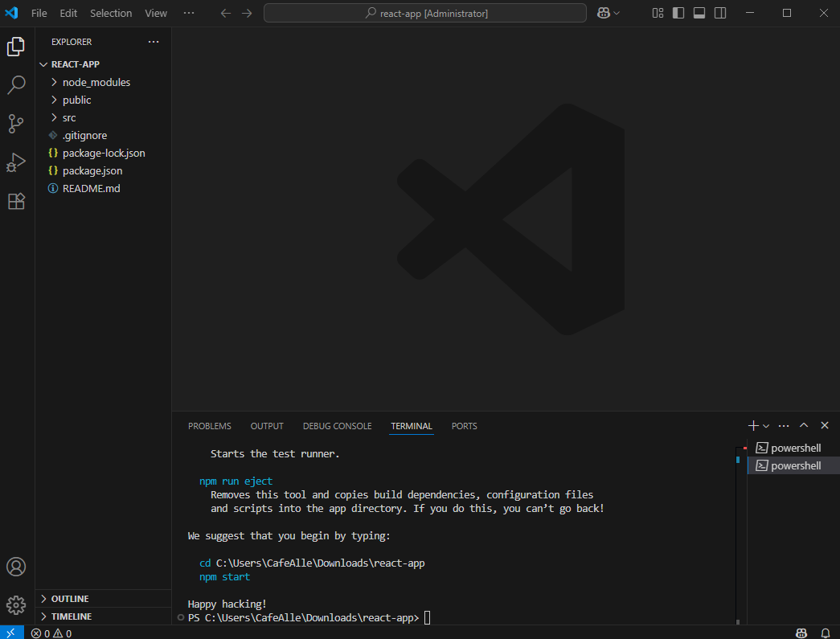The height and width of the screenshot is (639, 840).
Task: Create a new terminal with plus icon
Action: click(753, 425)
